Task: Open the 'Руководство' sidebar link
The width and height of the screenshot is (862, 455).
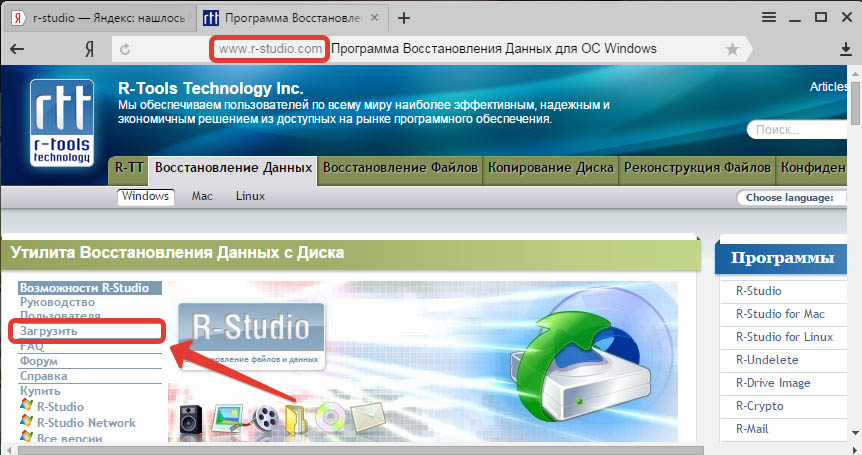Action: coord(57,302)
